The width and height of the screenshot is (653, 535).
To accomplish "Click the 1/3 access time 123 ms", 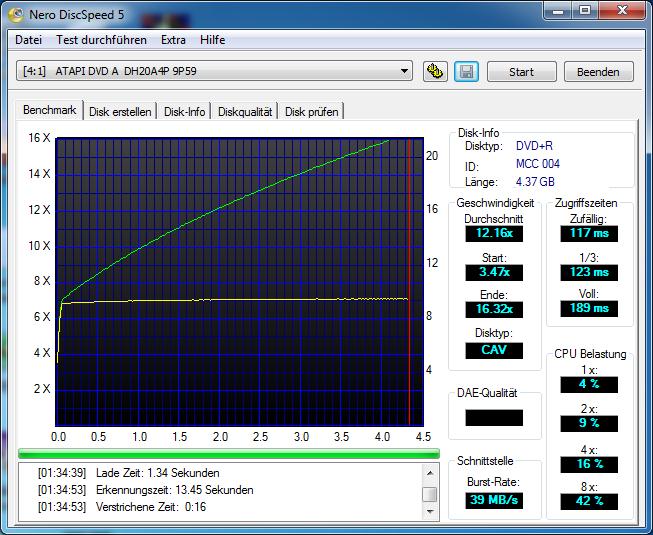I will [x=589, y=272].
